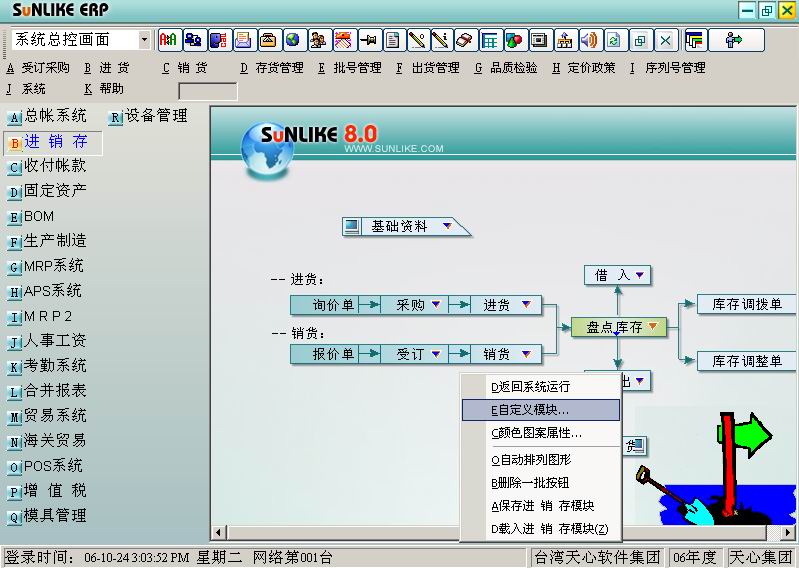Click the open envelope mail toolbar icon
This screenshot has height=568, width=799.
click(244, 40)
